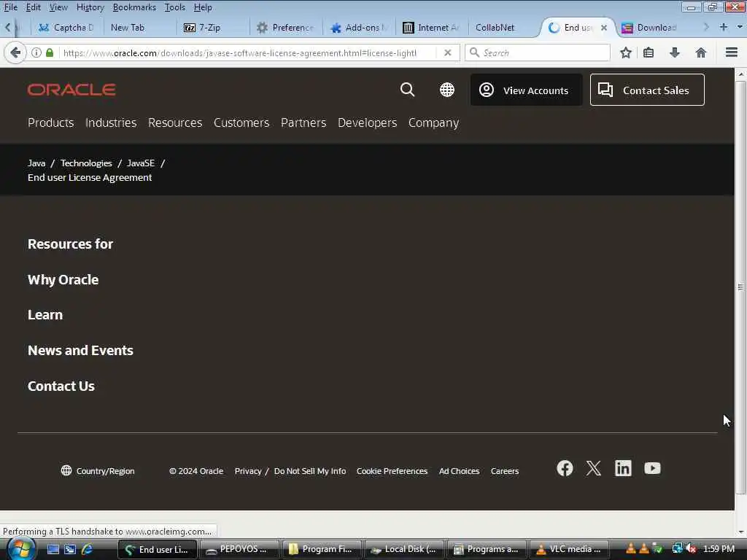
Task: Stop loading the page with X button
Action: click(x=447, y=52)
